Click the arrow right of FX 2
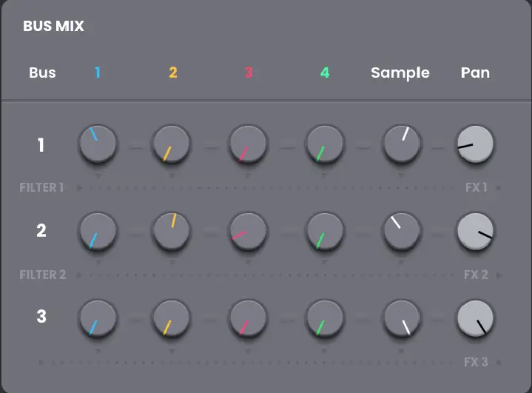The image size is (532, 393). (499, 275)
